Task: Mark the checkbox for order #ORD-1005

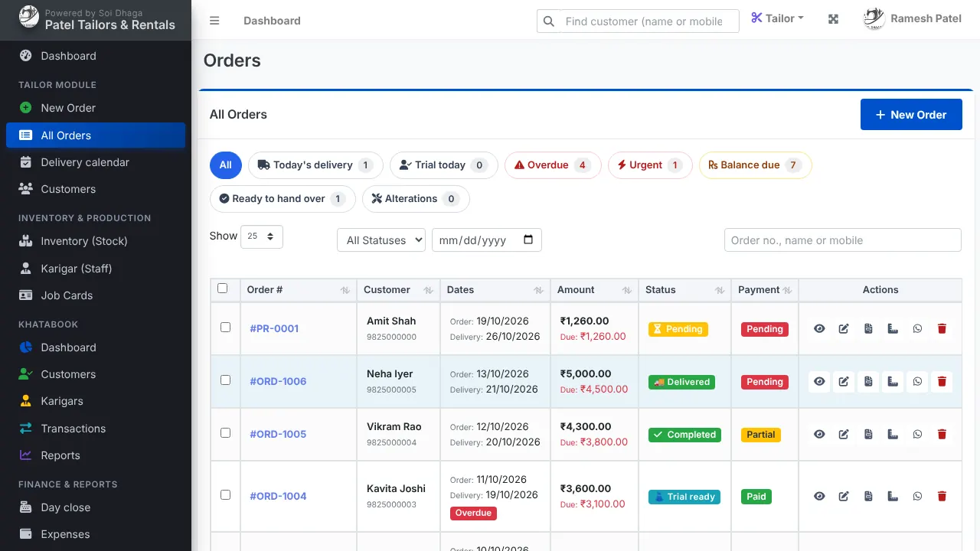Action: tap(225, 432)
